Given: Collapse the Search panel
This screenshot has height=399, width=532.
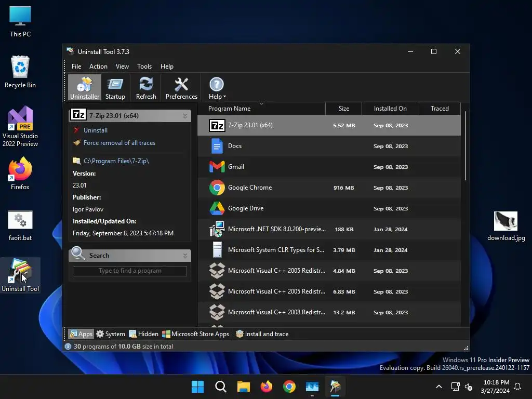Looking at the screenshot, I should 185,256.
